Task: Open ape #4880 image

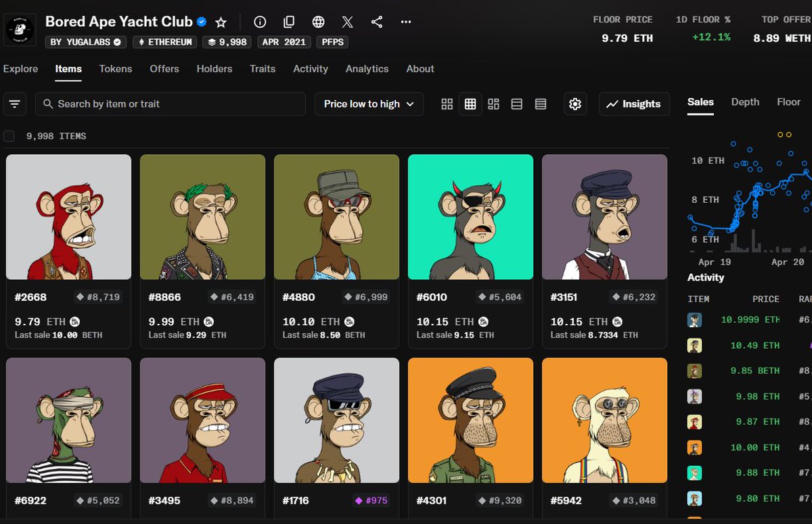Action: pyautogui.click(x=336, y=217)
